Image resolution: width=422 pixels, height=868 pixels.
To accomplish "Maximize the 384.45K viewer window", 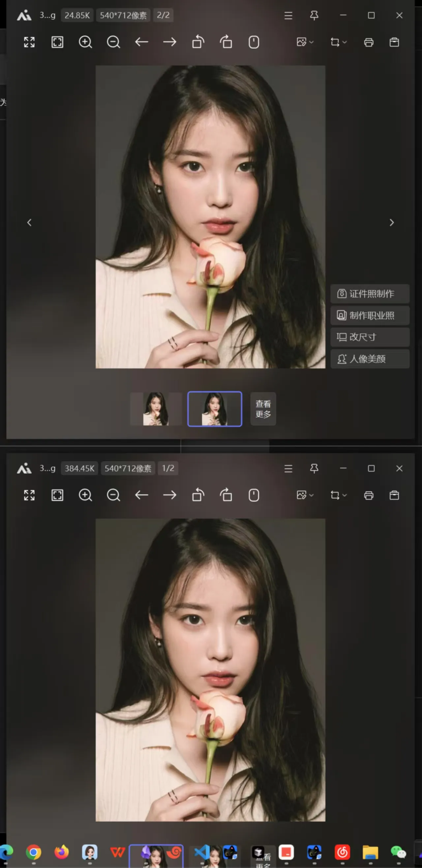I will 371,469.
